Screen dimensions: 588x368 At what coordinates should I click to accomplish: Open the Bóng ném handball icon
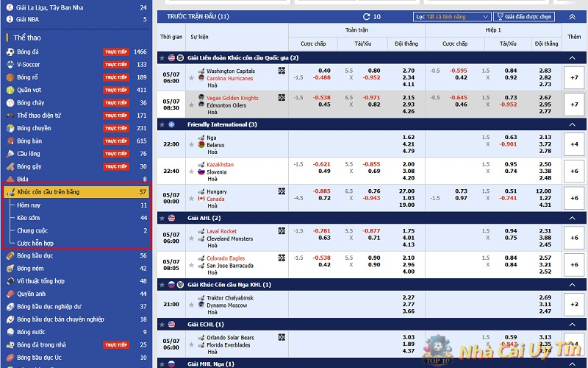(10, 269)
